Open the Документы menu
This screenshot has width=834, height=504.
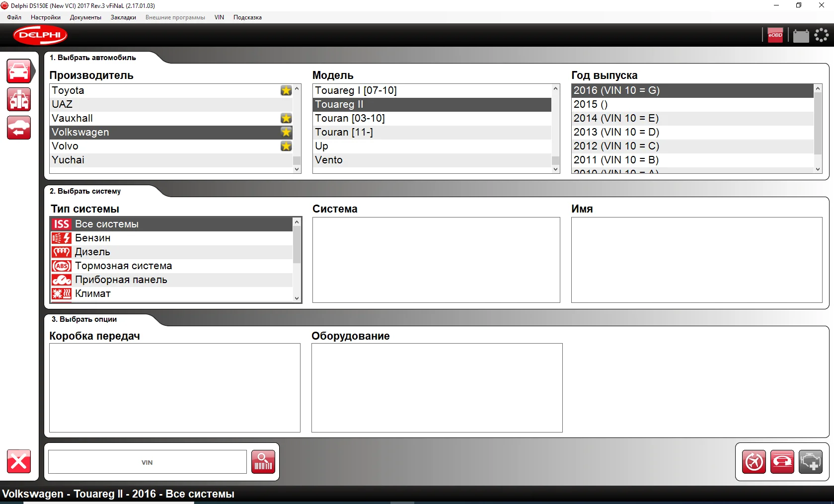click(x=85, y=17)
